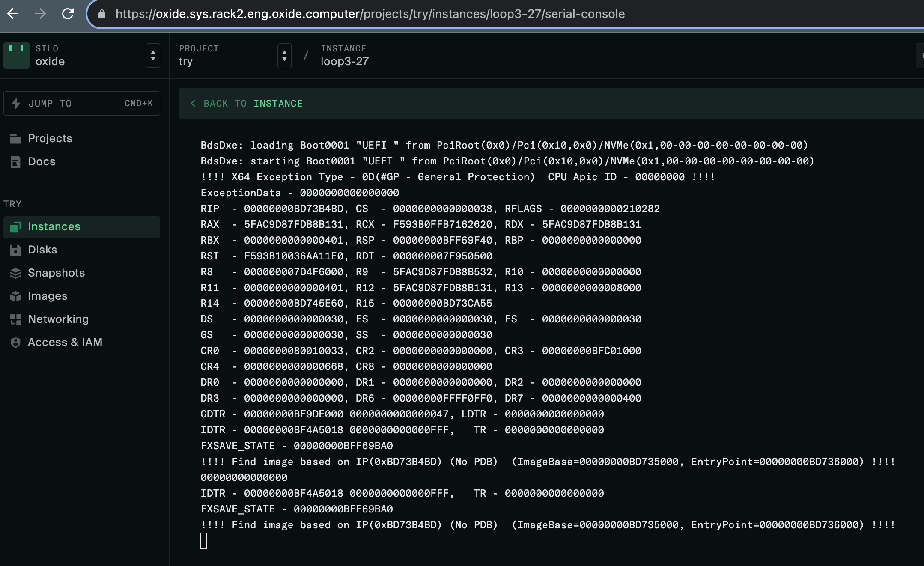Click the lightning bolt Jump To icon
The height and width of the screenshot is (566, 924).
click(15, 103)
